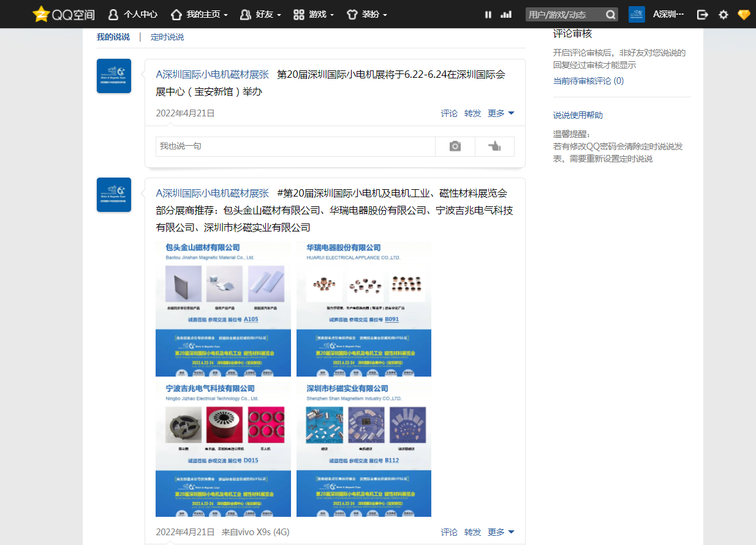Click the magnifier search icon

[611, 15]
